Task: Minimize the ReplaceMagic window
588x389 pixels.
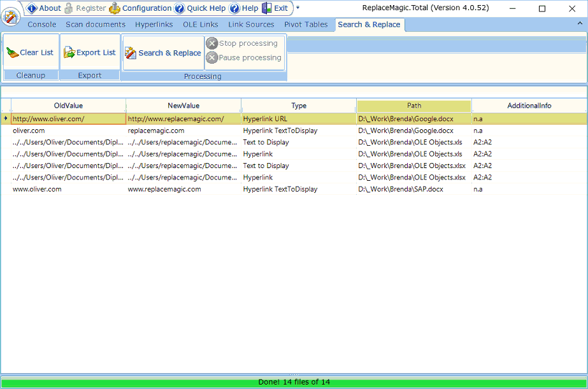Action: point(513,8)
